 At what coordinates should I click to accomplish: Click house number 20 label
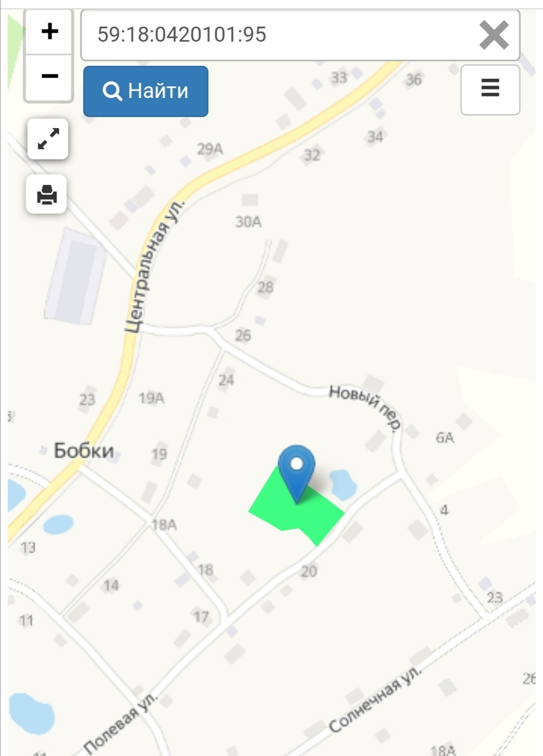[309, 572]
